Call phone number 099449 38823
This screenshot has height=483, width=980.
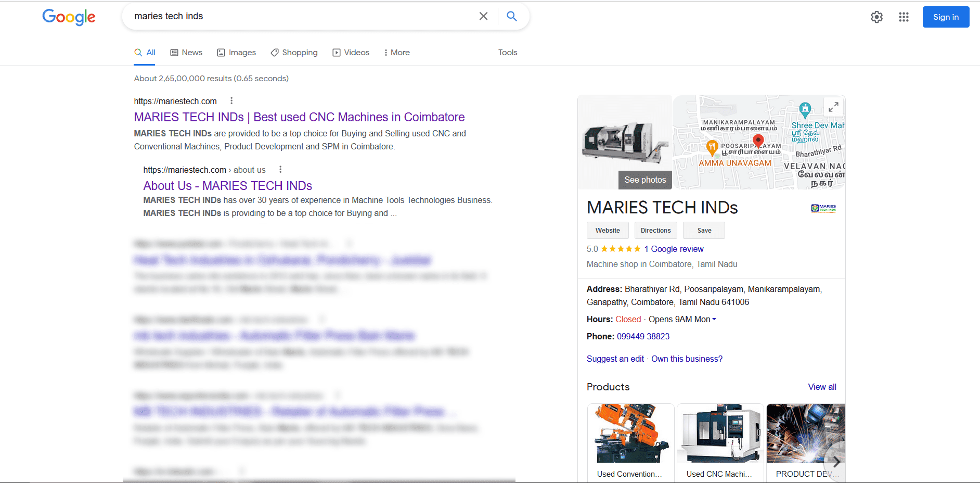coord(643,336)
